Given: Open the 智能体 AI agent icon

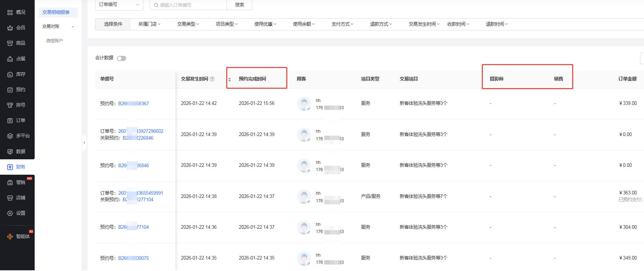Looking at the screenshot, I should coord(10,236).
